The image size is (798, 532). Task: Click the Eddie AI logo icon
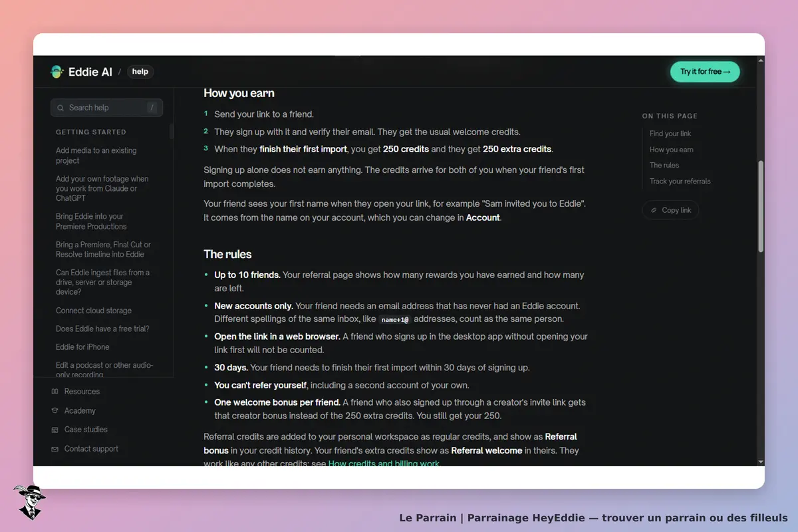click(57, 72)
